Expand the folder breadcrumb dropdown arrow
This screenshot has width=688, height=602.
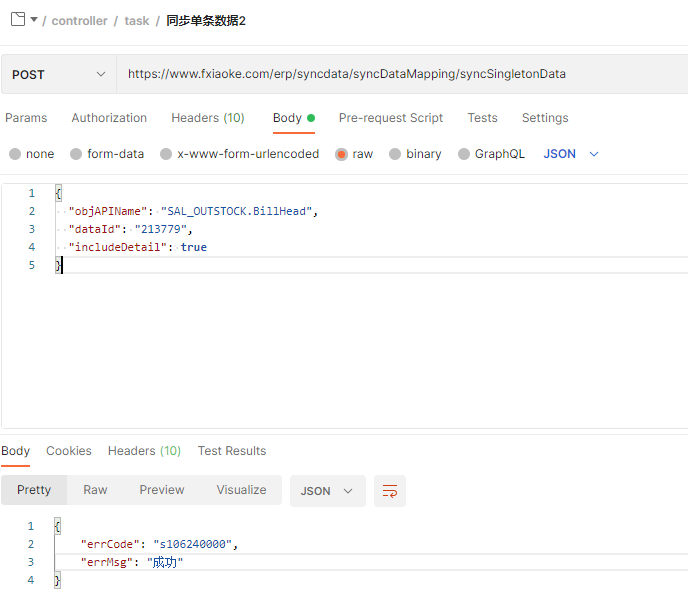pos(34,19)
